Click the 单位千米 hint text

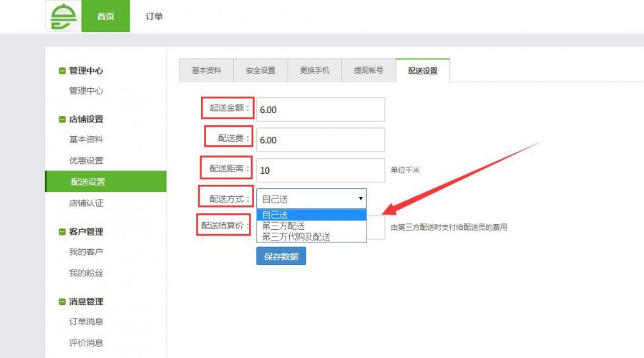point(405,170)
